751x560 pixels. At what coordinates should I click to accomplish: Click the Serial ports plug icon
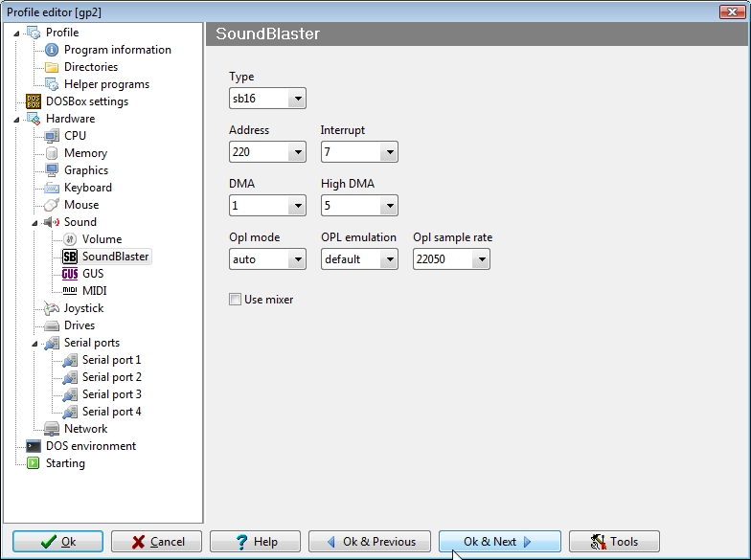pyautogui.click(x=52, y=343)
